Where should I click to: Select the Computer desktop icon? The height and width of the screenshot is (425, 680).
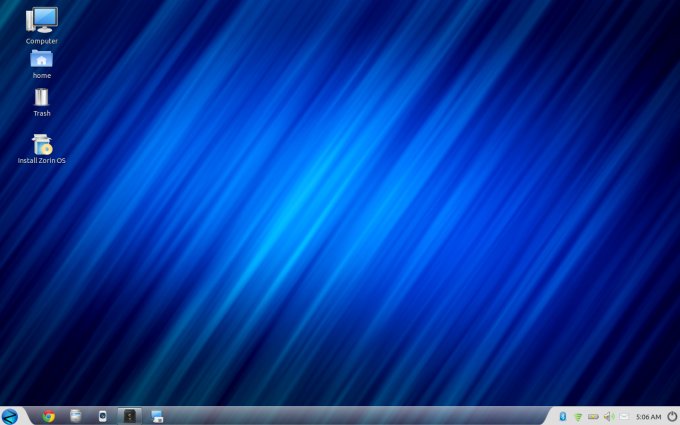(42, 20)
